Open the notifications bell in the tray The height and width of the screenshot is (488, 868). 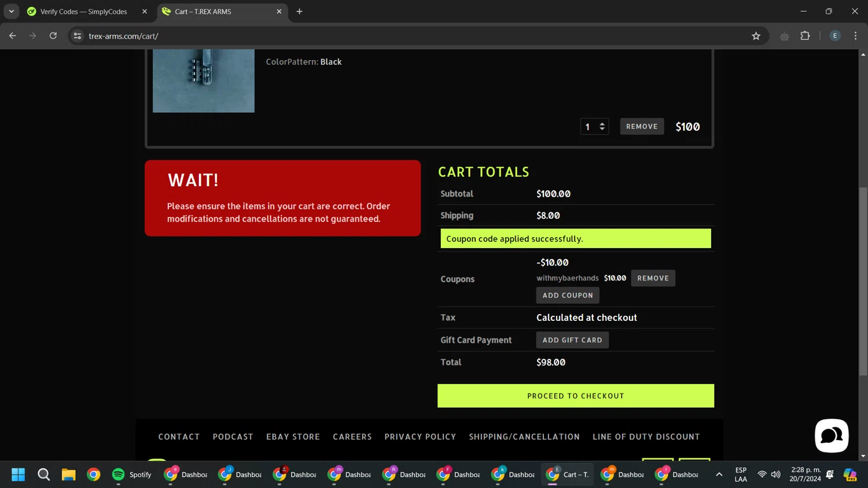tap(830, 475)
